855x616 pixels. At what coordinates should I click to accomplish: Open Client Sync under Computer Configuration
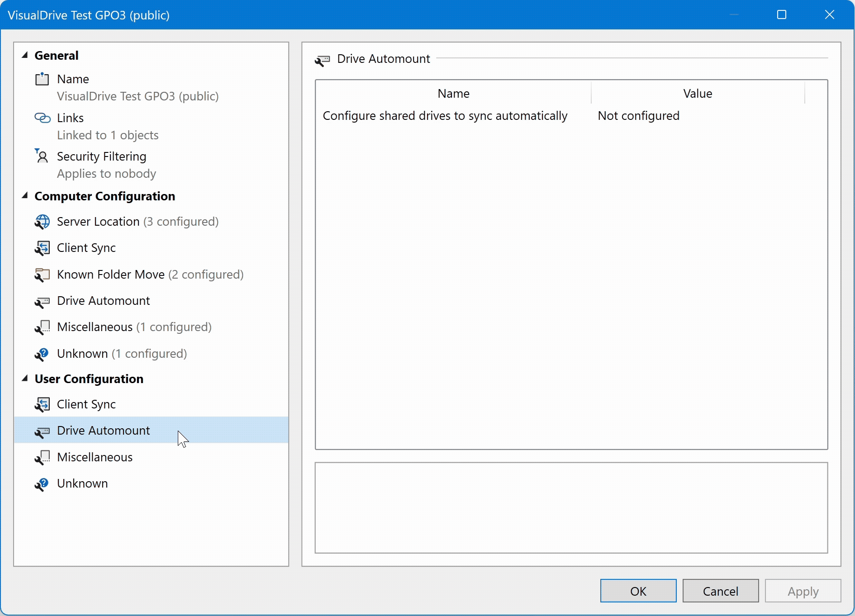86,248
